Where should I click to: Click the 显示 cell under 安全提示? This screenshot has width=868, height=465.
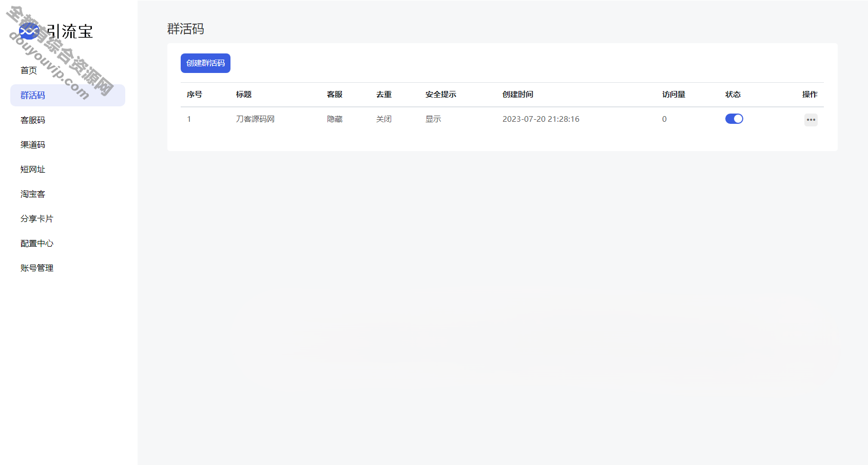[x=433, y=119]
